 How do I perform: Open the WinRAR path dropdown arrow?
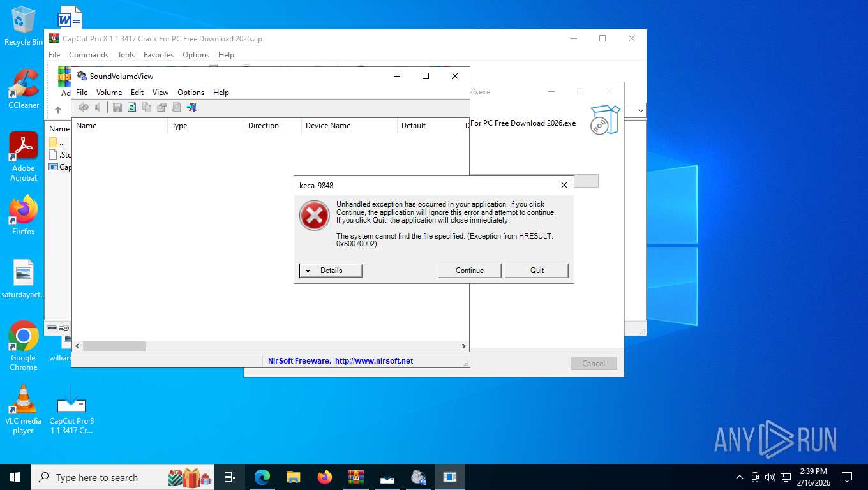pyautogui.click(x=640, y=110)
